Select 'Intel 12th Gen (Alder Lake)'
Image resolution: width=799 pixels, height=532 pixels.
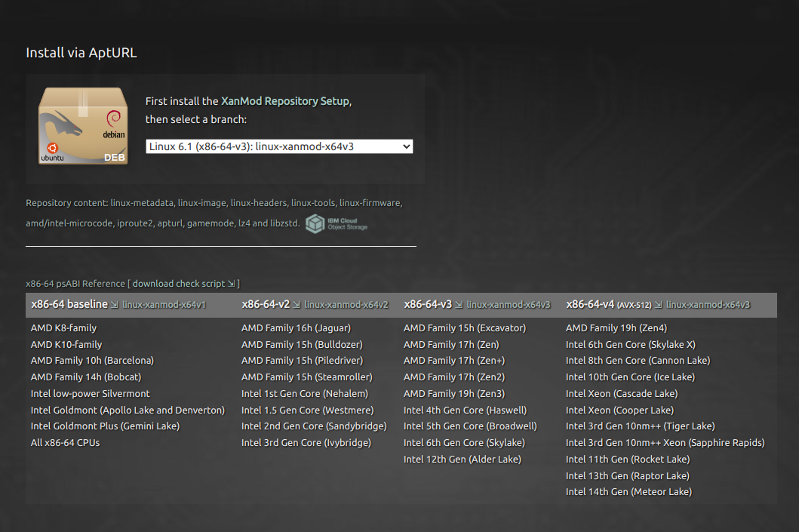[x=462, y=460]
